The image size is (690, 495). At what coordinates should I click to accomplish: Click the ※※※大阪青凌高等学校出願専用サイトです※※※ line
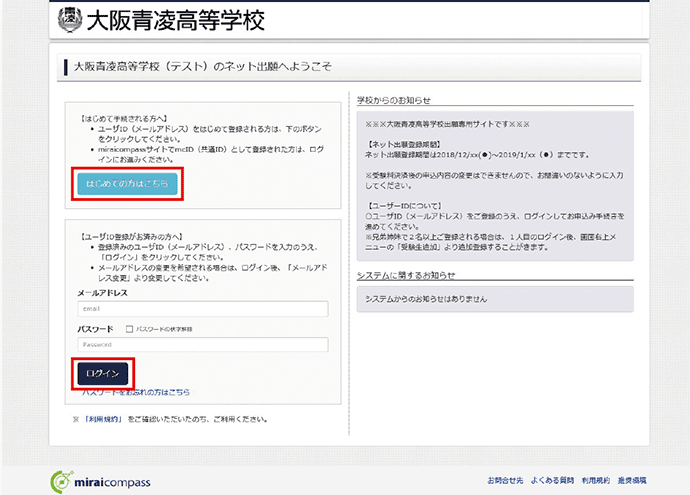(447, 124)
